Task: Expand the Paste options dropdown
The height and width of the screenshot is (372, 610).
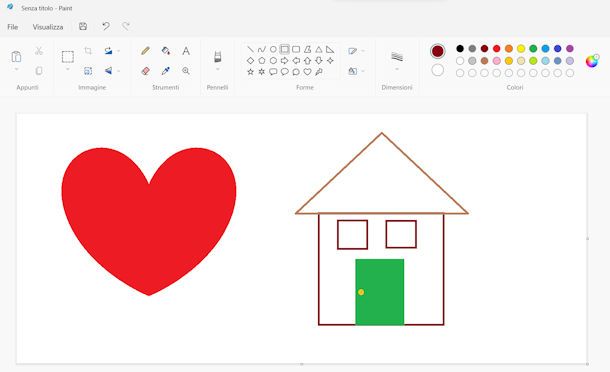Action: [x=16, y=70]
